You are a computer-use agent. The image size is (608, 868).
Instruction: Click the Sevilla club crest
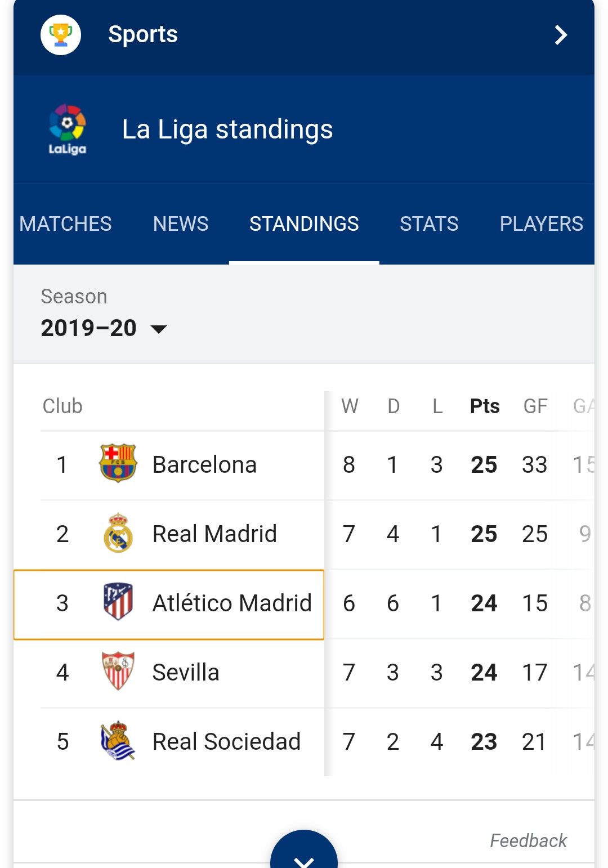(x=118, y=671)
